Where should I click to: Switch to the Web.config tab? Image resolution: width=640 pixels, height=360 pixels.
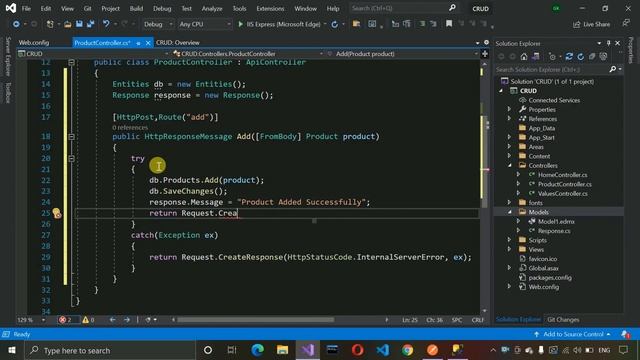34,42
